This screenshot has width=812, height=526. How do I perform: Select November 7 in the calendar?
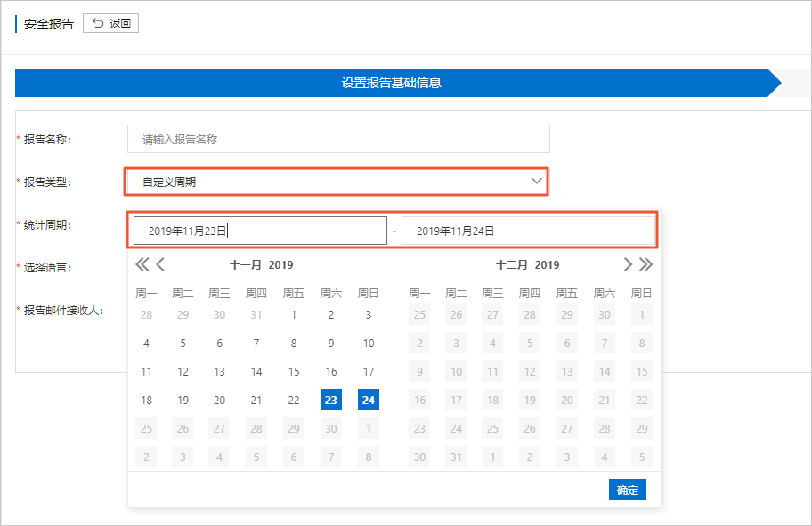point(256,343)
